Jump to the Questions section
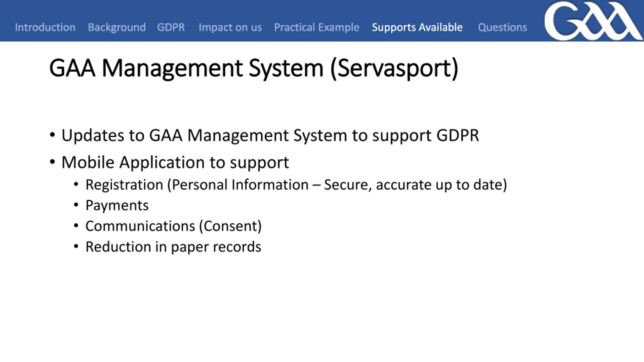This screenshot has height=362, width=644. click(502, 27)
